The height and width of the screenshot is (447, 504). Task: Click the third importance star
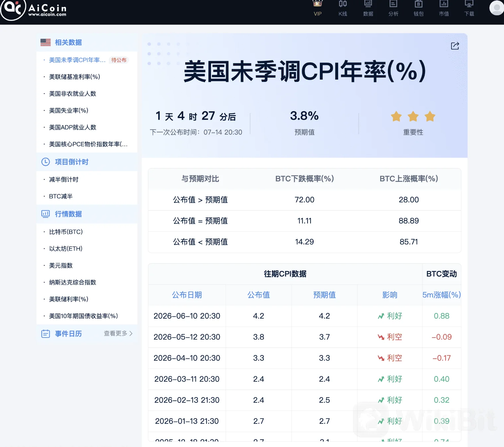tap(430, 116)
